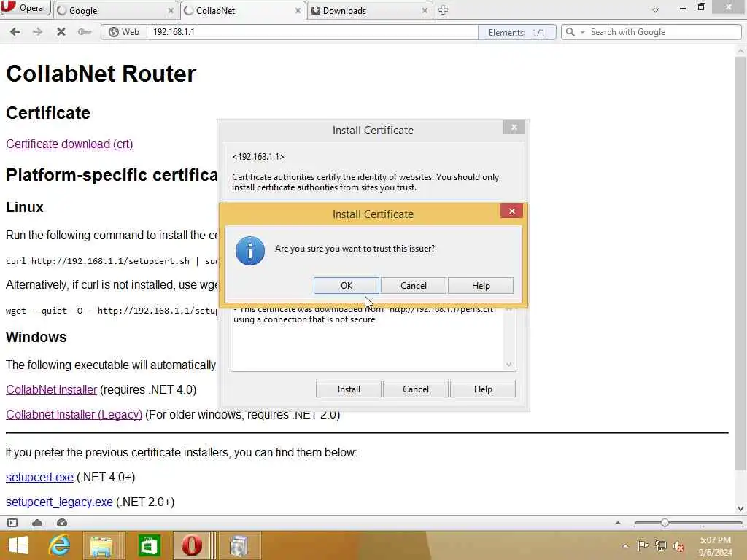Select the wget --quiet command text
This screenshot has width=747, height=560.
(x=112, y=311)
